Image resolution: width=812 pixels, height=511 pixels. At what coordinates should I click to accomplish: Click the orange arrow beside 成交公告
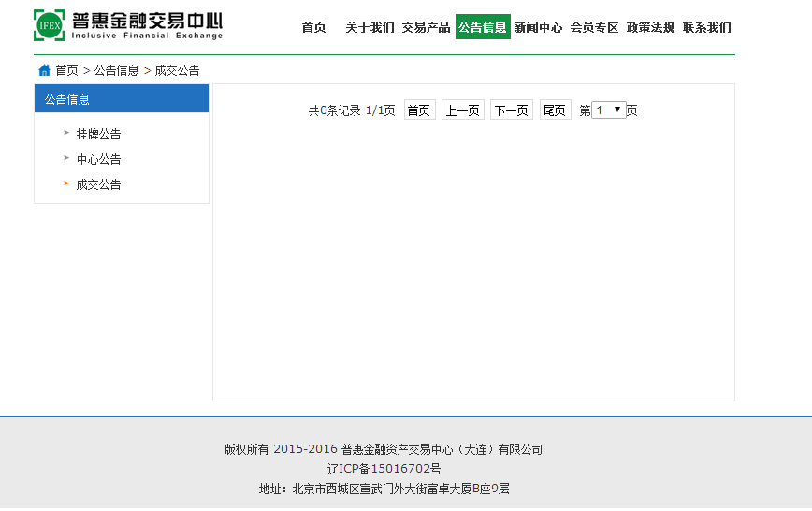point(66,183)
